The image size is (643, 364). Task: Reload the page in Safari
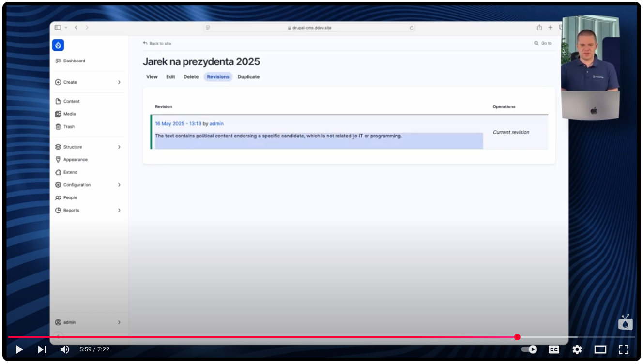tap(412, 28)
